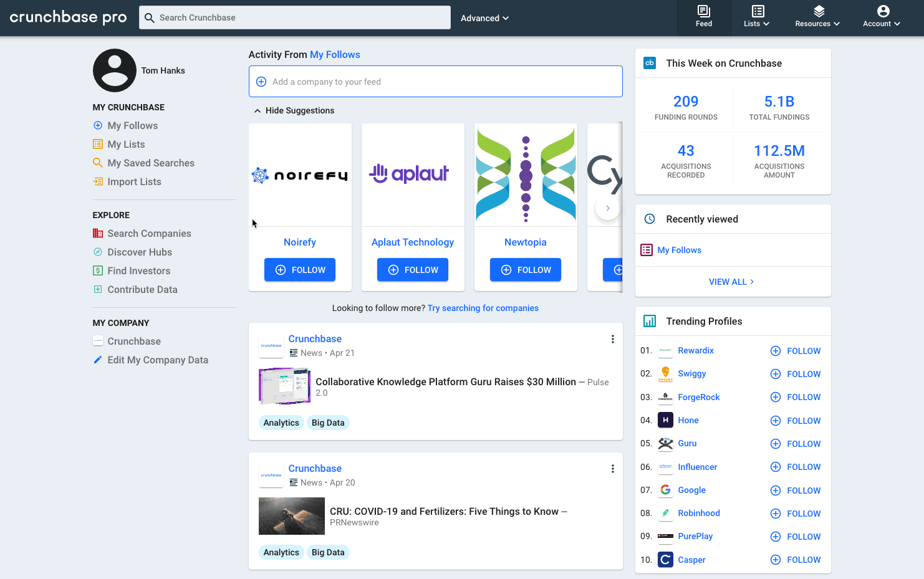Open COVID-19 and Fertilizers article
The image size is (924, 579).
click(444, 511)
